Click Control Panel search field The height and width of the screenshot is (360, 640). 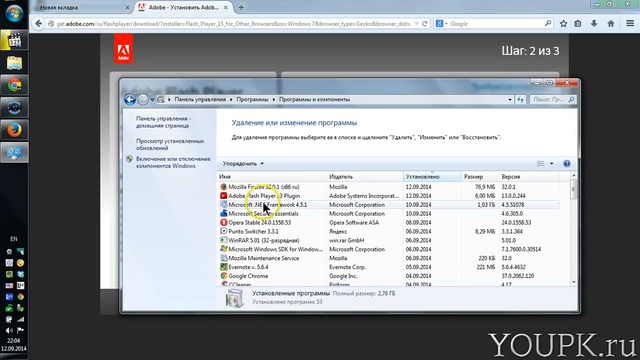[x=553, y=100]
